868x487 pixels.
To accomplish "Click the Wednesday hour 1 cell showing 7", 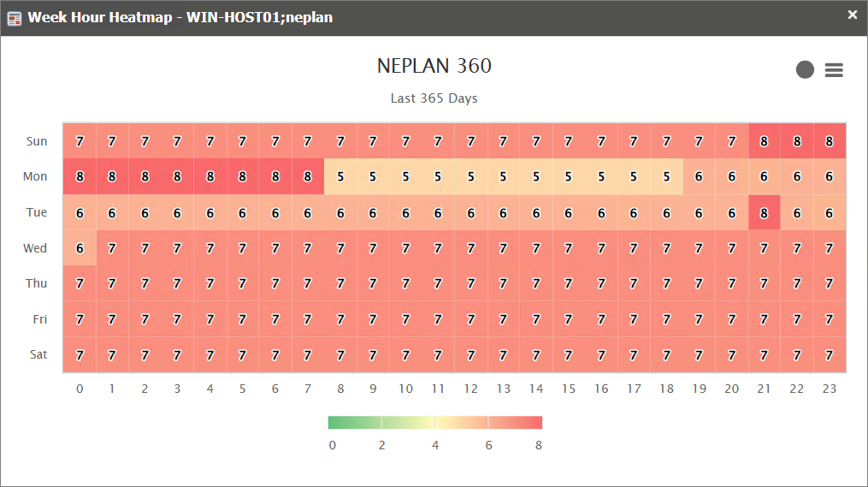I will [x=112, y=248].
